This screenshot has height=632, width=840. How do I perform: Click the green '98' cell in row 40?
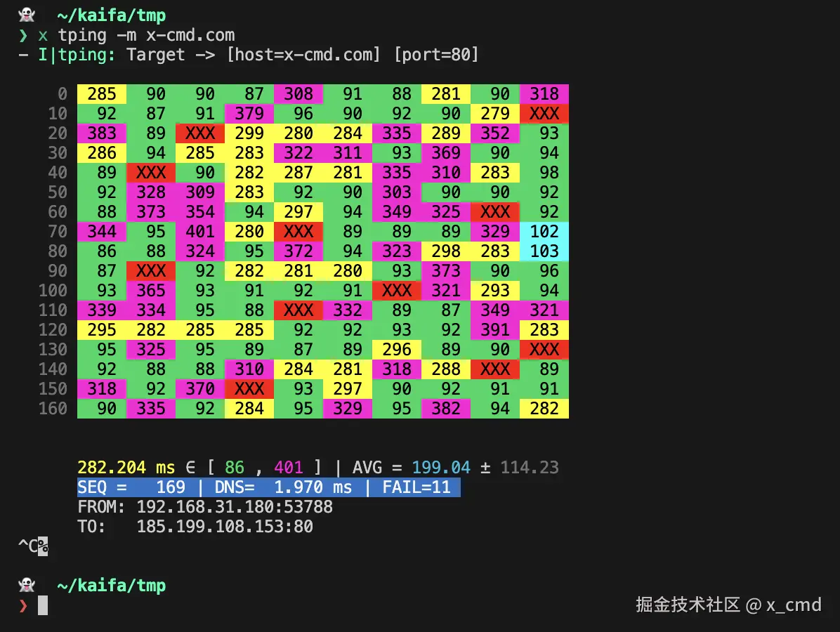(544, 173)
